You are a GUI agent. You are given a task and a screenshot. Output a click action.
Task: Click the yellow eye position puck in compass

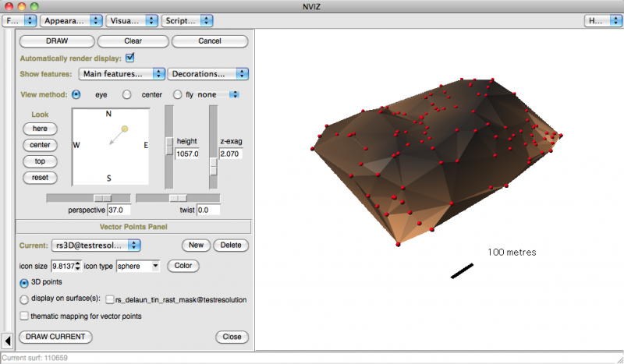coord(124,128)
